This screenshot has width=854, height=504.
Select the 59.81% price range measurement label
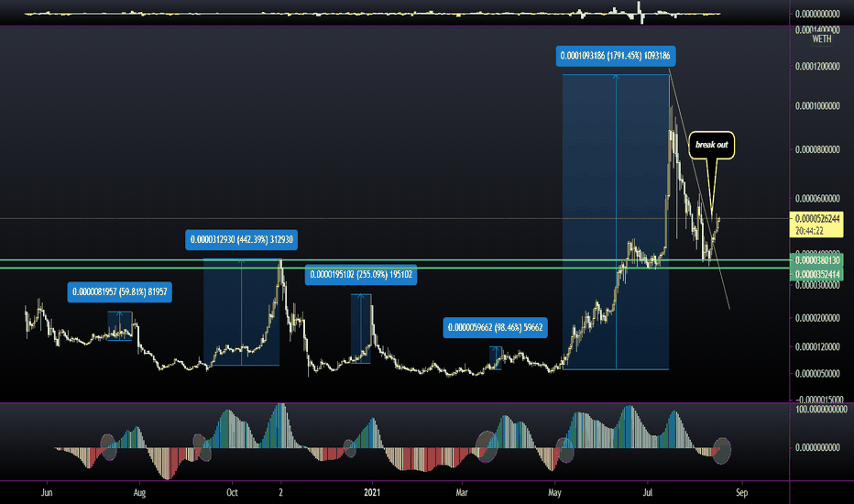pos(119,292)
